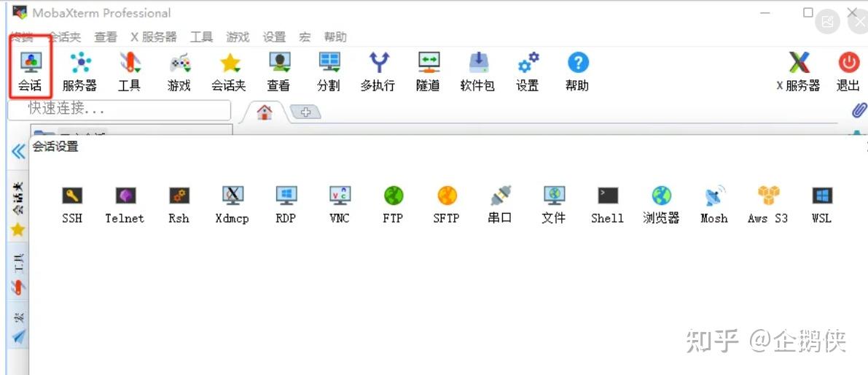
Task: Focus the 快速连接 quick connect field
Action: 120,109
